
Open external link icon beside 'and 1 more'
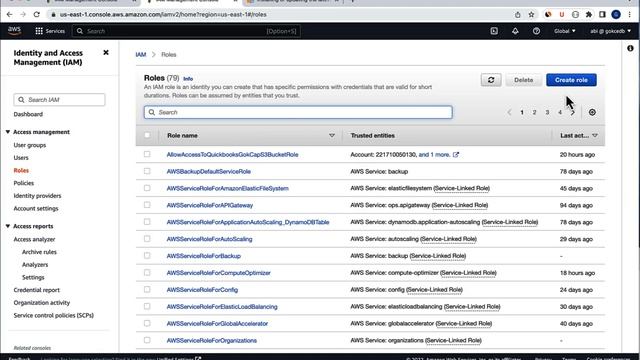[456, 155]
